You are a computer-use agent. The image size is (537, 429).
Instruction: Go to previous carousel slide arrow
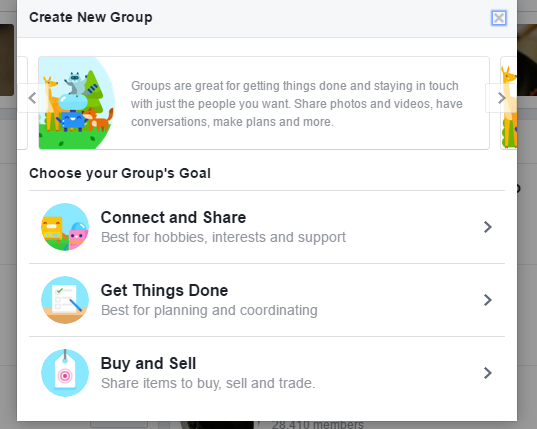click(x=32, y=98)
